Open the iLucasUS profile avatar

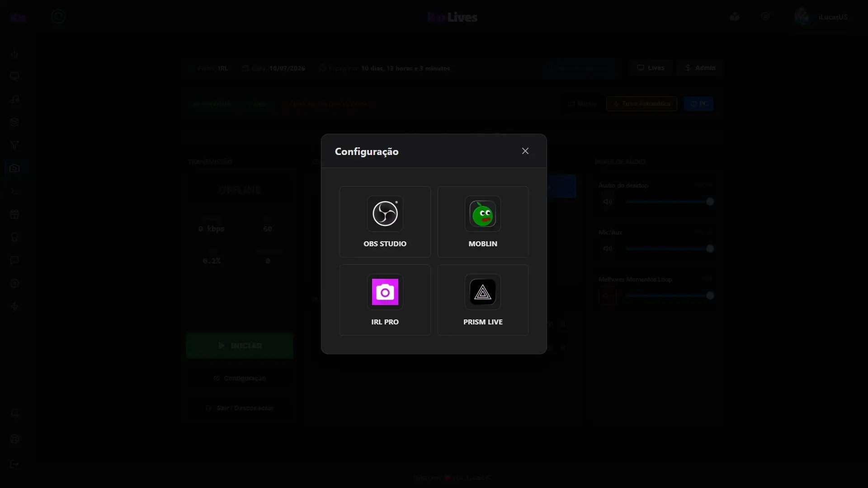[x=802, y=17]
